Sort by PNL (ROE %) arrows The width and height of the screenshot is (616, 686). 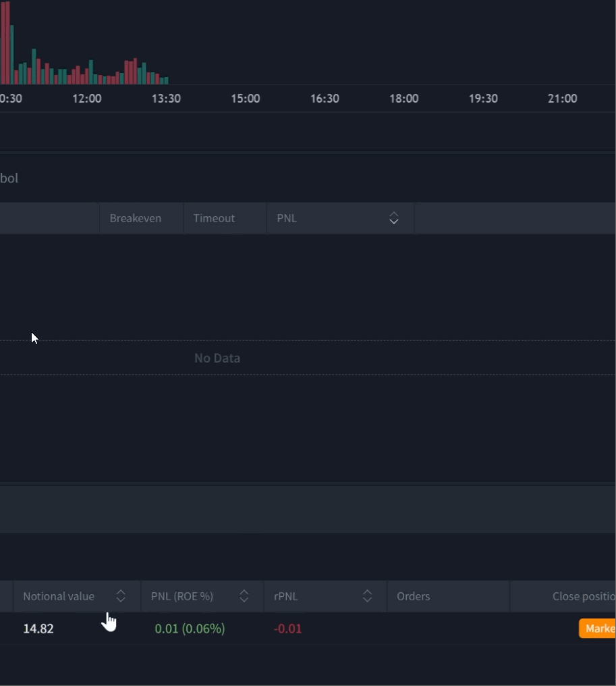244,596
